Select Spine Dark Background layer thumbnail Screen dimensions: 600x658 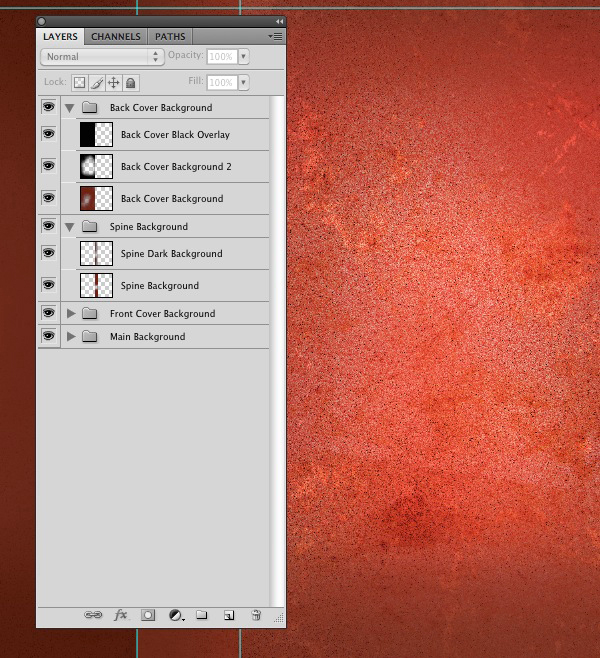97,253
